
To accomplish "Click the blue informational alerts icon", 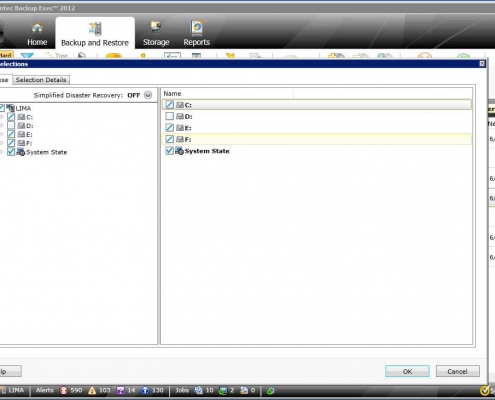I will point(145,390).
